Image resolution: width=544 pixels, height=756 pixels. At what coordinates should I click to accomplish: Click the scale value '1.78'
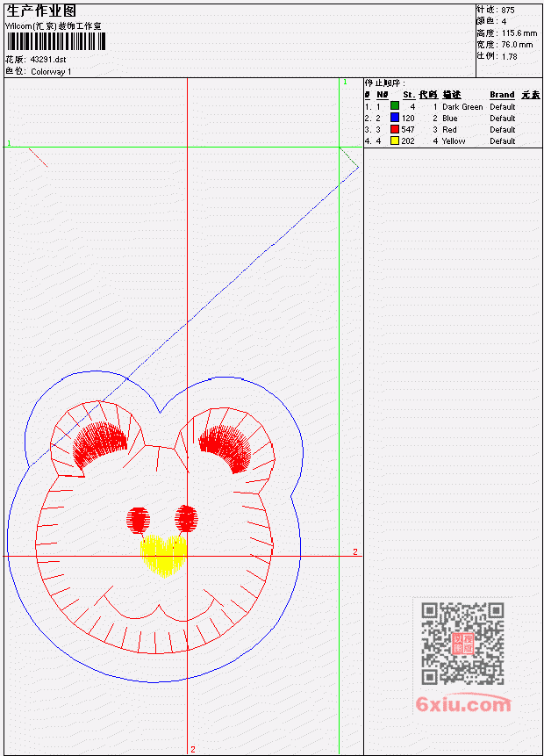click(x=509, y=56)
